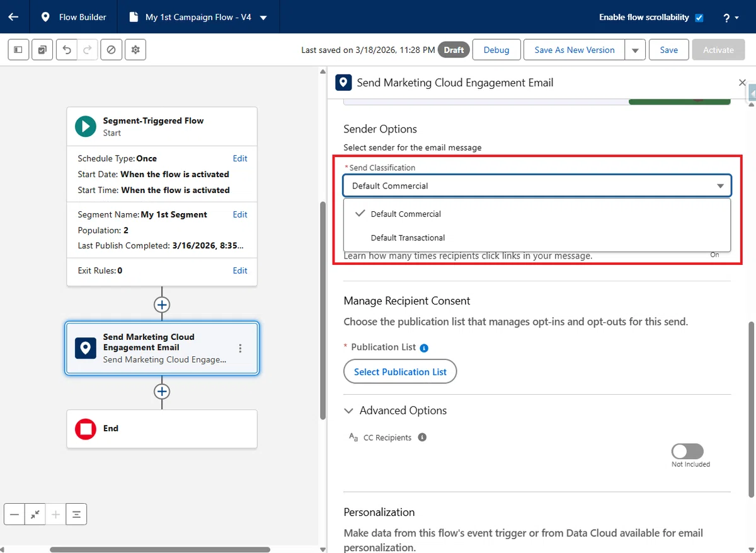Click the Send Email node icon
This screenshot has height=553, width=756.
coord(85,348)
